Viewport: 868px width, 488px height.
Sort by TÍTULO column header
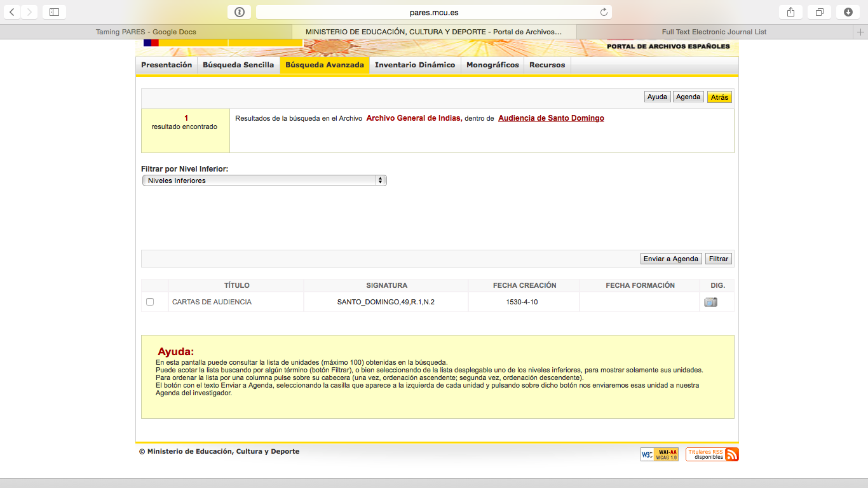(236, 285)
